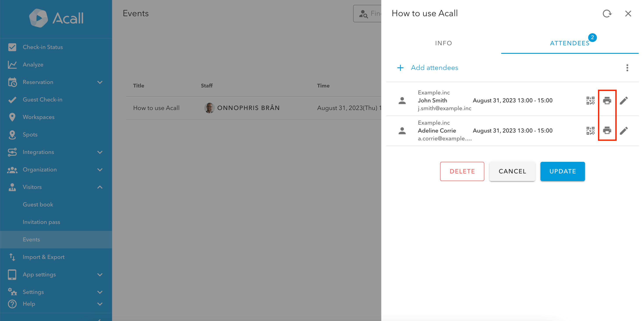Screen dimensions: 644x321
Task: Switch to the INFO tab
Action: coord(444,43)
